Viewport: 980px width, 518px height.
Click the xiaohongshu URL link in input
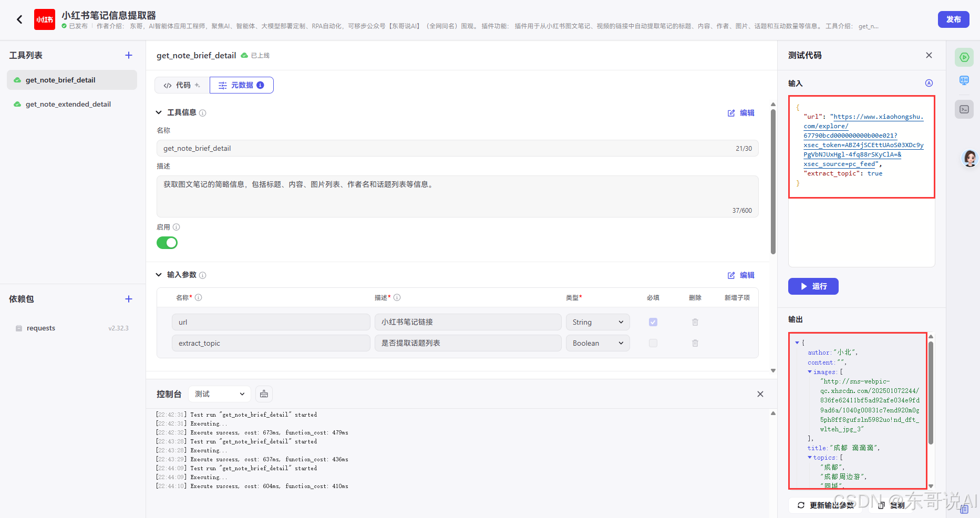tap(863, 140)
